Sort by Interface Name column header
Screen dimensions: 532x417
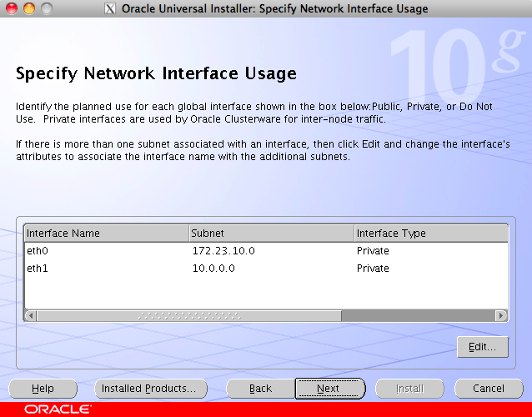click(x=106, y=234)
